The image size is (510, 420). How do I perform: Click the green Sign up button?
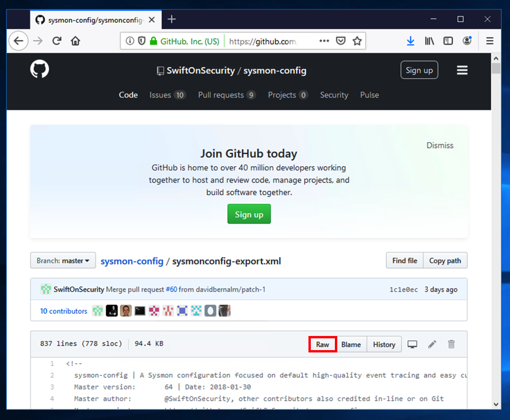249,214
